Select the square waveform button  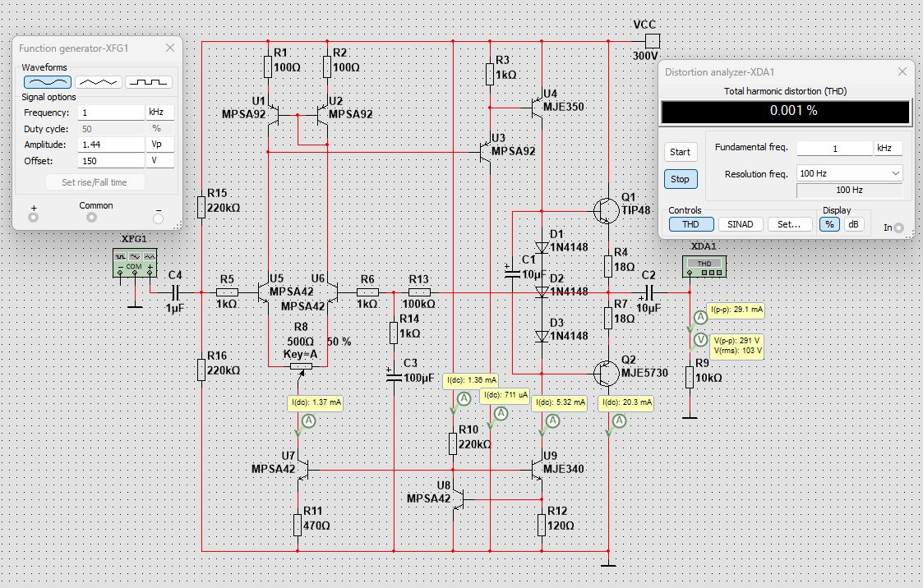pyautogui.click(x=149, y=82)
